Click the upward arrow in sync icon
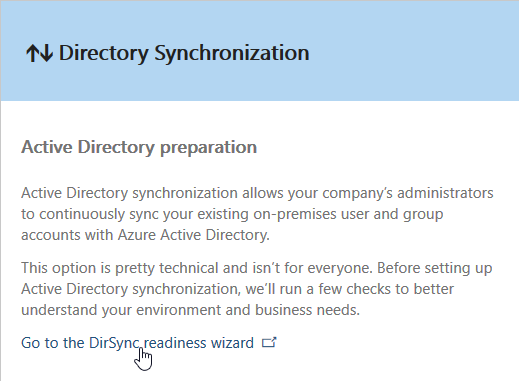The height and width of the screenshot is (381, 519). (x=33, y=53)
